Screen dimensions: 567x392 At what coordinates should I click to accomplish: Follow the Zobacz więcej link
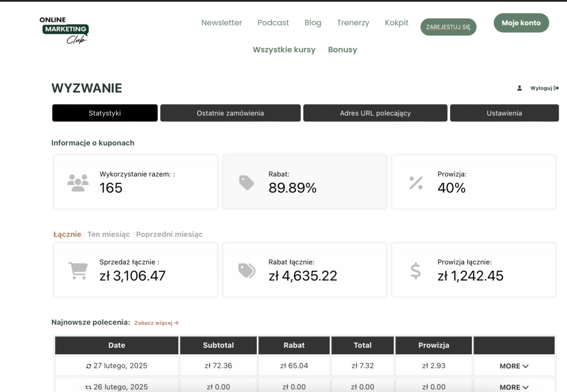click(156, 323)
